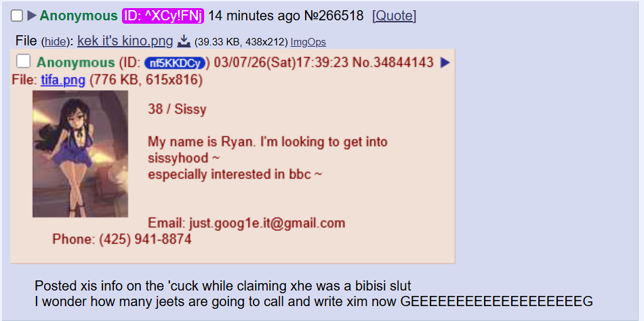Click the green Anonymous name in the embedded post
This screenshot has width=644, height=321.
tap(75, 63)
